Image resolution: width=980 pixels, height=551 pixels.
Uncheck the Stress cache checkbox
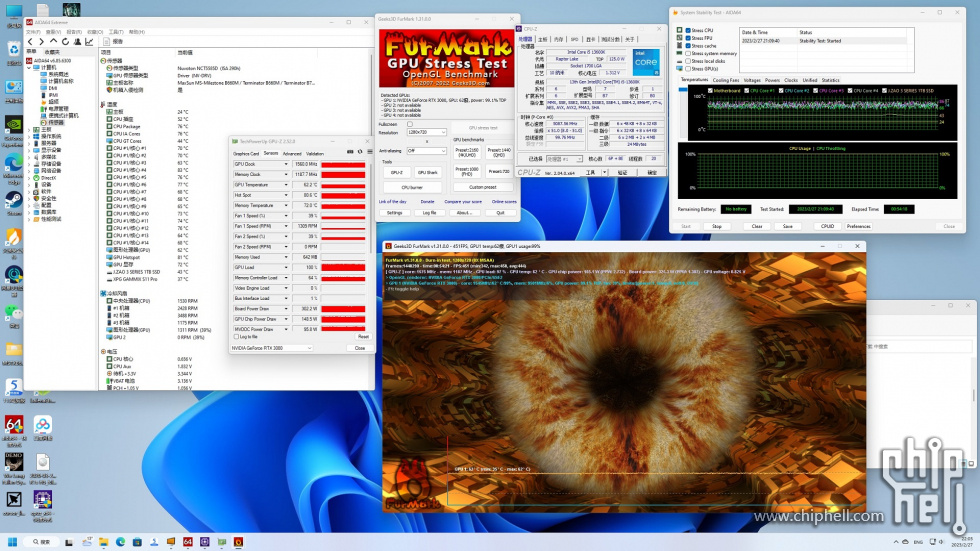[x=688, y=46]
